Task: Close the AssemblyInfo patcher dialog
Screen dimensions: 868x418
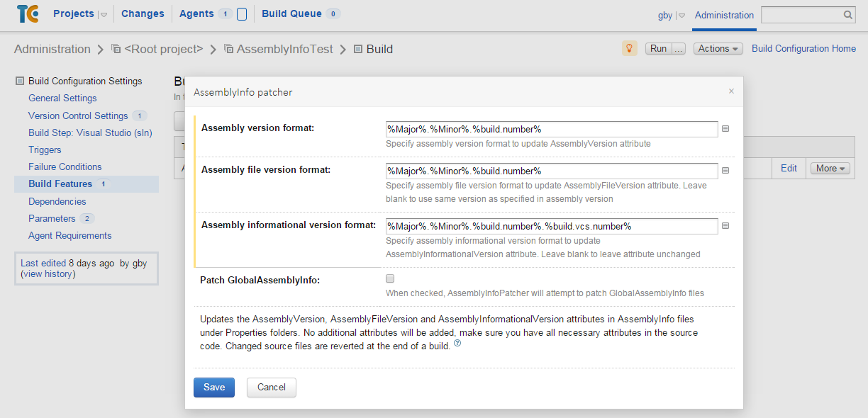Action: click(731, 91)
